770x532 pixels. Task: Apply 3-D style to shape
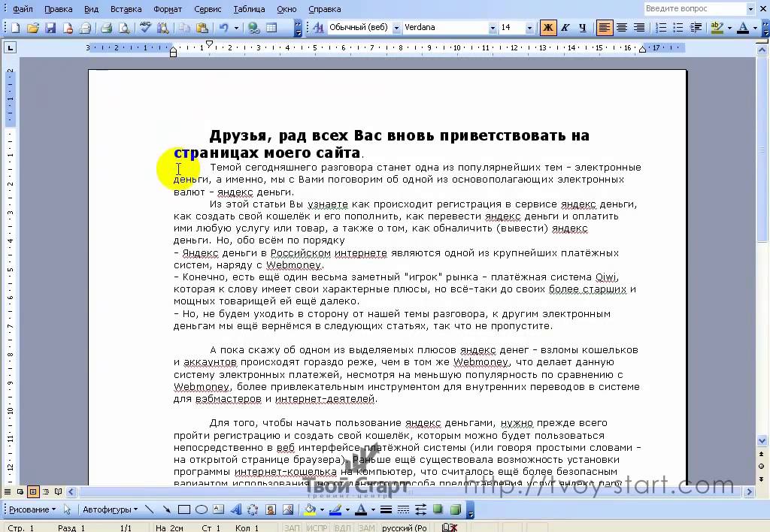pos(456,509)
